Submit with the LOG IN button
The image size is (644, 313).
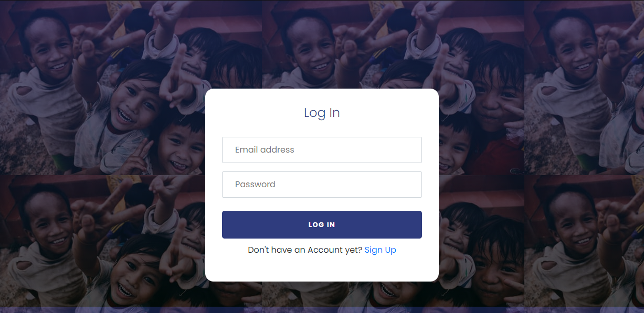point(322,224)
